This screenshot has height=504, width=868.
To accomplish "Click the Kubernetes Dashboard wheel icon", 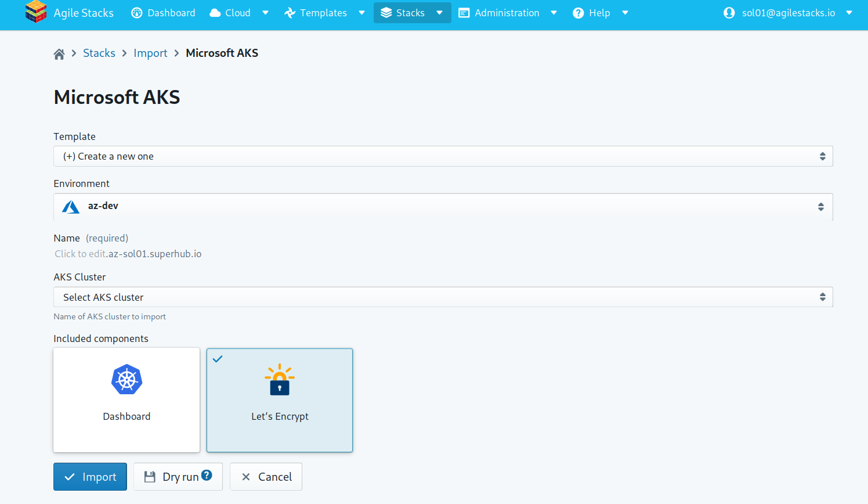I will 126,380.
